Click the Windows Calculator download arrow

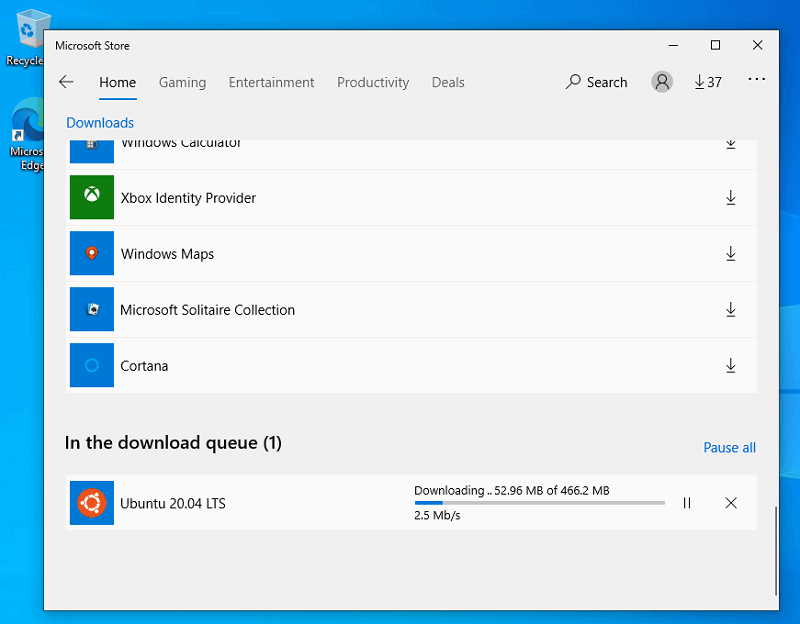(731, 144)
